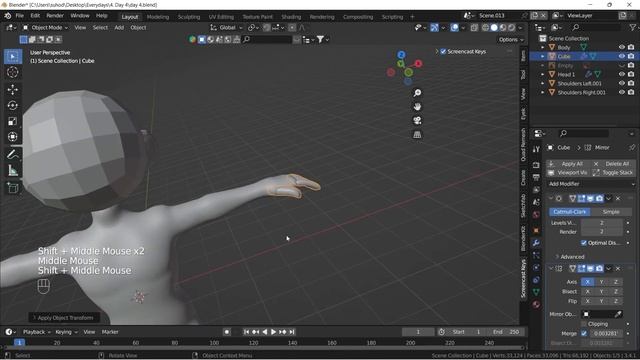Expand the Shoulders Right.001 tree item
This screenshot has height=360, width=640.
click(543, 93)
